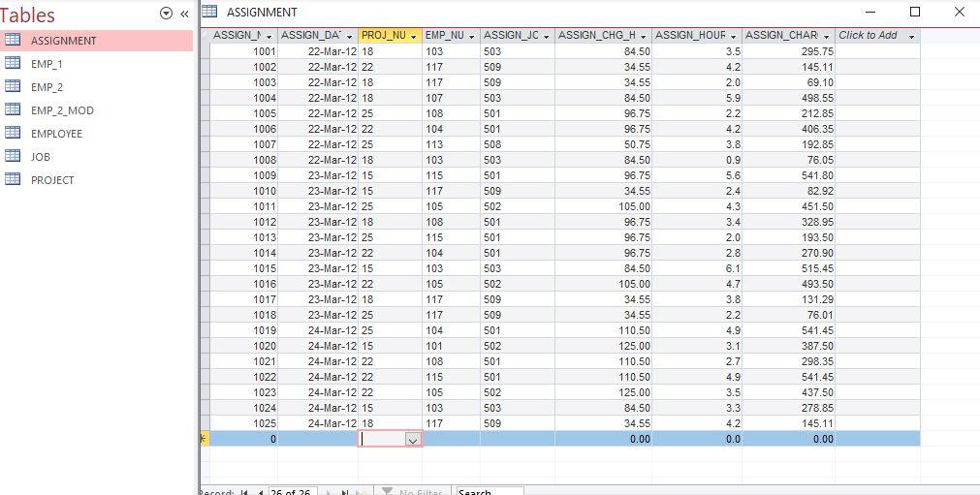Collapse the navigation pane with shutter bar arrows
980x495 pixels.
(x=184, y=14)
